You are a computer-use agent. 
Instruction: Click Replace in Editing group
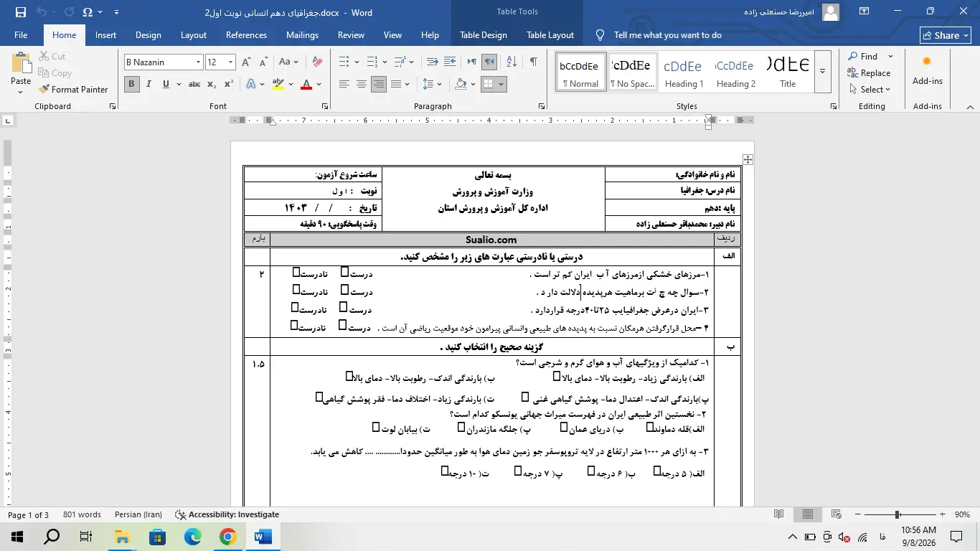(869, 73)
